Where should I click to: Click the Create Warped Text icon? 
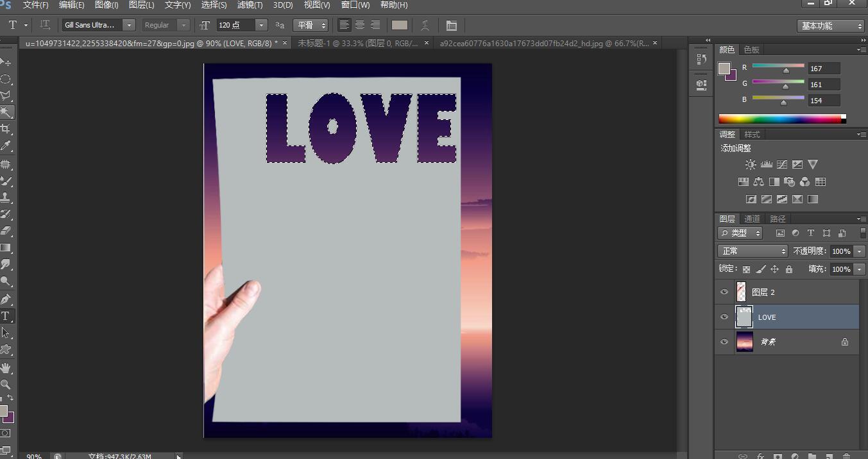point(425,26)
